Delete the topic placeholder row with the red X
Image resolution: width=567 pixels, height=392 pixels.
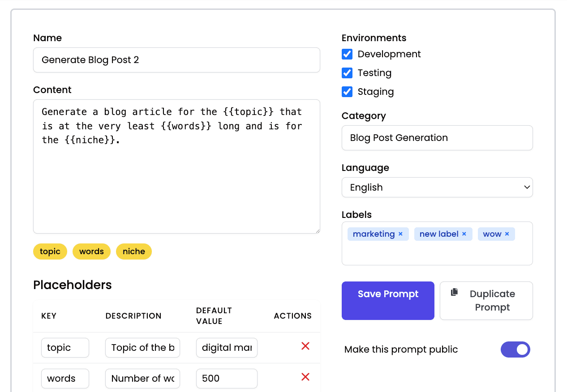(305, 346)
